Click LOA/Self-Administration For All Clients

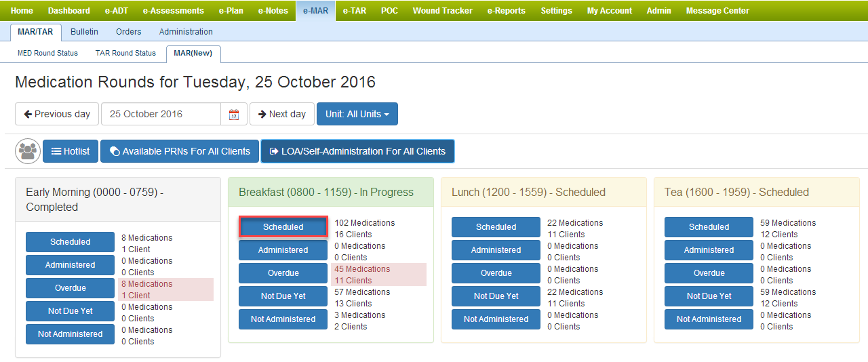pyautogui.click(x=357, y=151)
